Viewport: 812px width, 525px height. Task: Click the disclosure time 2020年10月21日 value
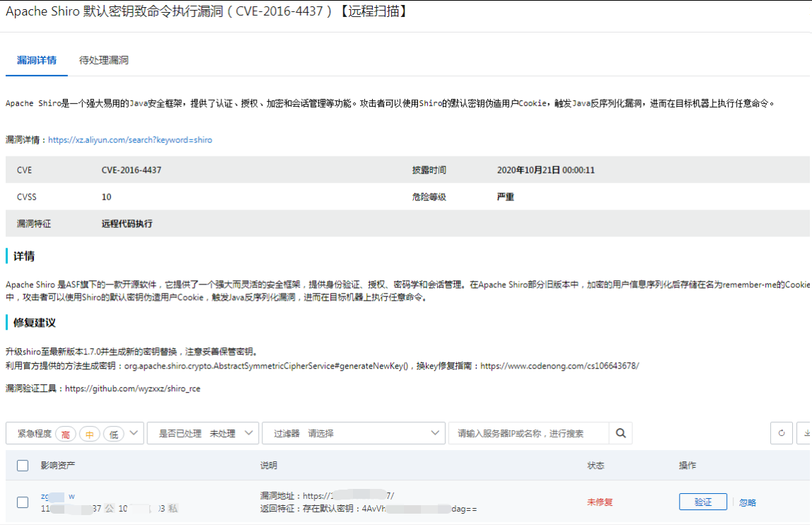(x=546, y=170)
